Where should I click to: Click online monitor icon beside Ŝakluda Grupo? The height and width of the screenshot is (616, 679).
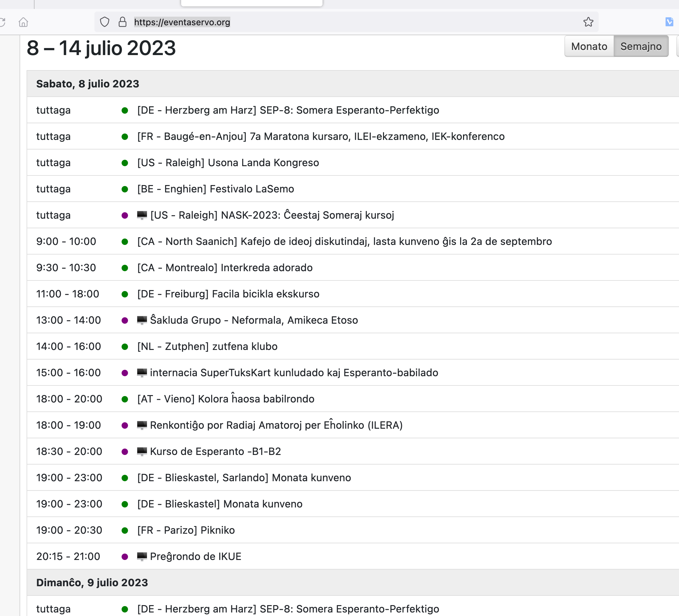click(x=142, y=320)
